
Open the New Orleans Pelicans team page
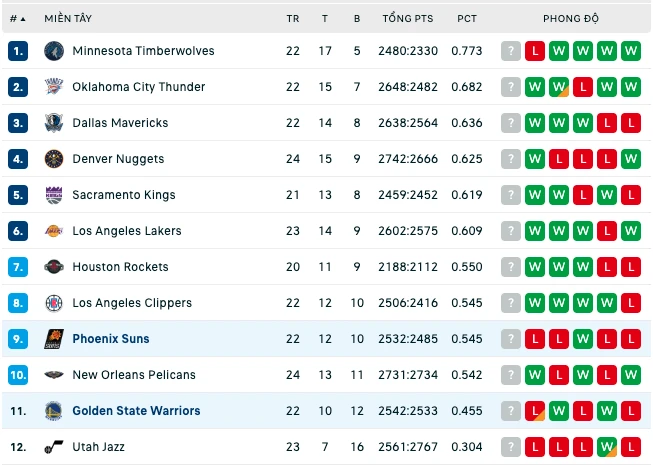[x=134, y=375]
